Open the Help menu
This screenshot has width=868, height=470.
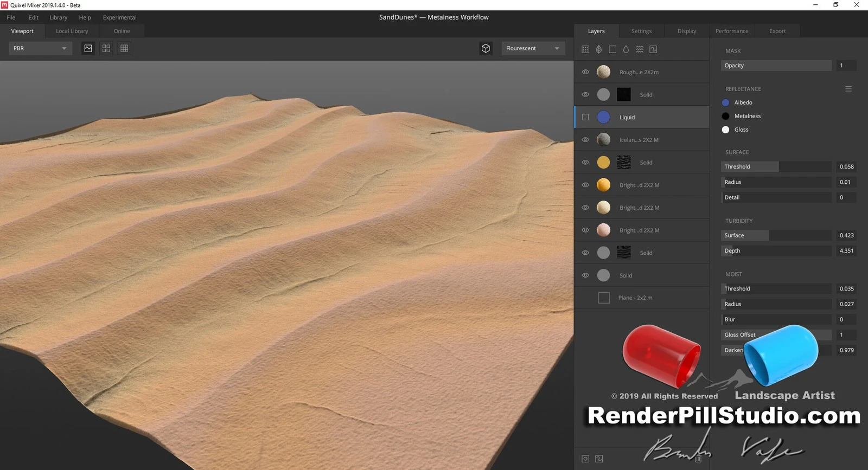coord(85,17)
